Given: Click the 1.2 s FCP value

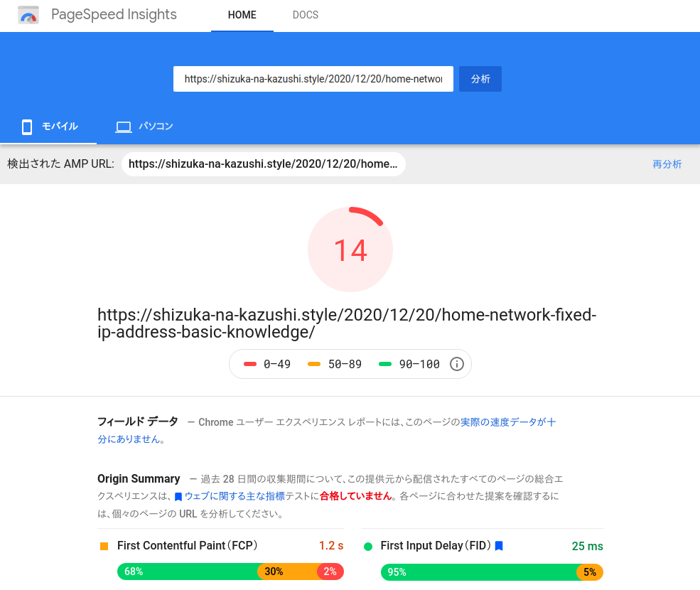Looking at the screenshot, I should (x=331, y=546).
